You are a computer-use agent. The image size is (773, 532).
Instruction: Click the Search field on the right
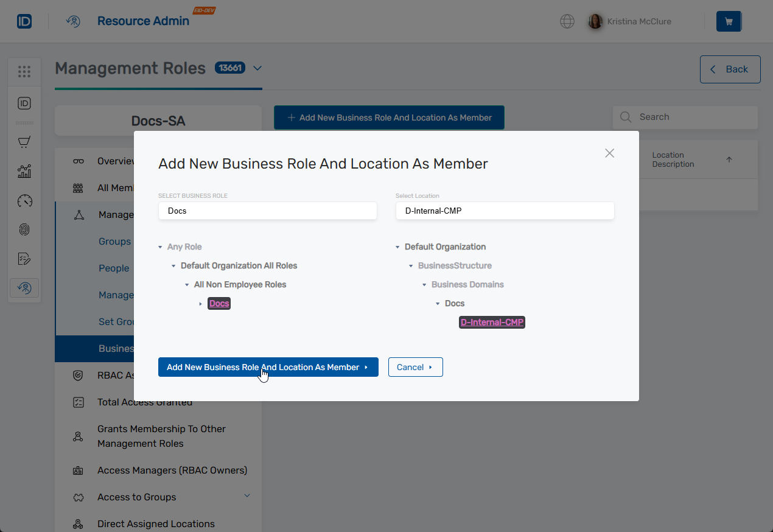[x=685, y=117]
